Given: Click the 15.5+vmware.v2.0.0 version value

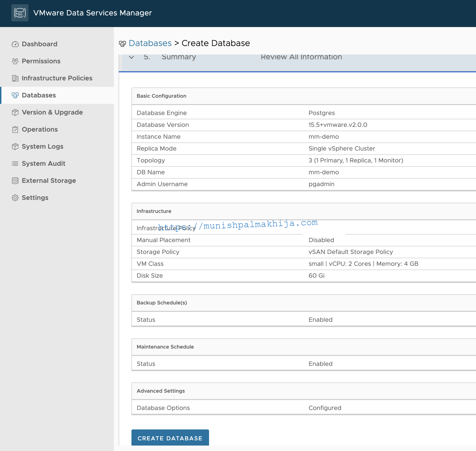Looking at the screenshot, I should pos(338,125).
